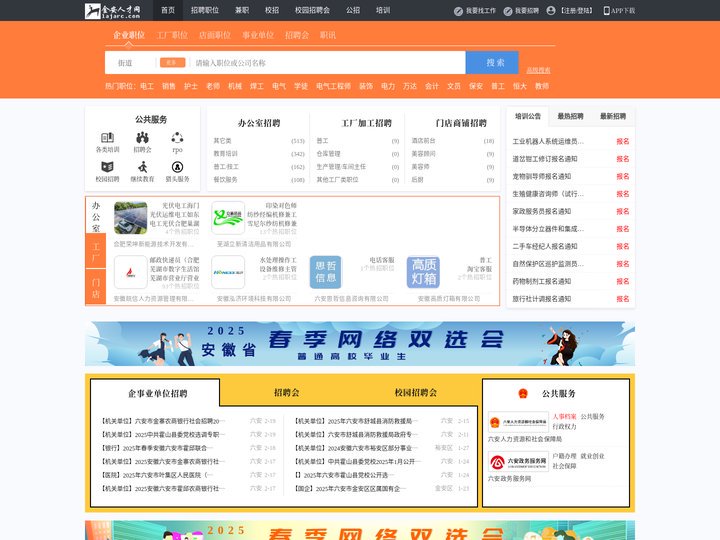Open 2025年六安市舒城县消防救援局 listing dated 2-15
The width and height of the screenshot is (720, 540).
[x=355, y=421]
